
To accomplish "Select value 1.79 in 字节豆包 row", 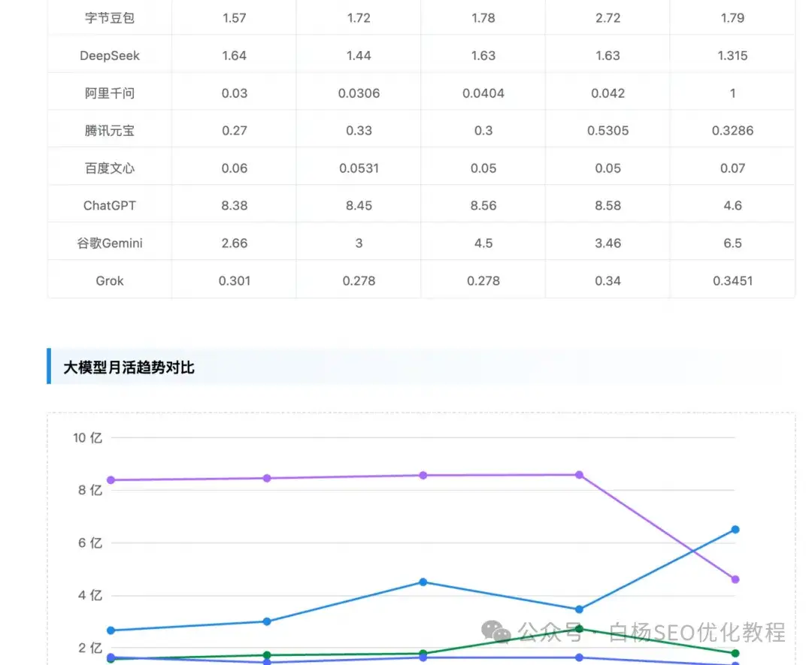I will (732, 18).
